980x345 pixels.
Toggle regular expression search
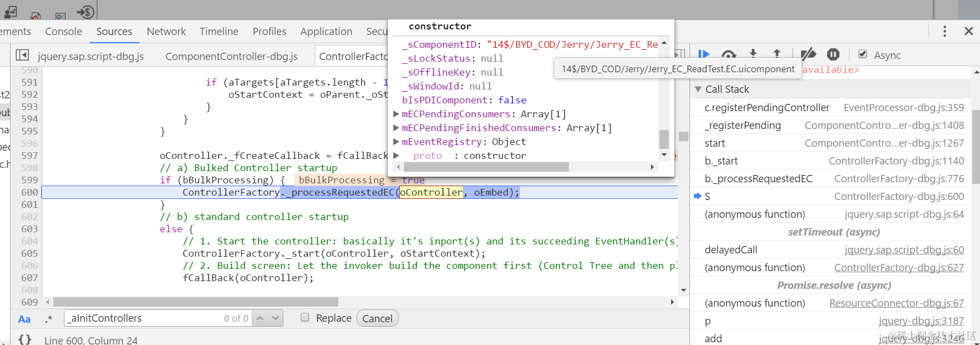[49, 319]
